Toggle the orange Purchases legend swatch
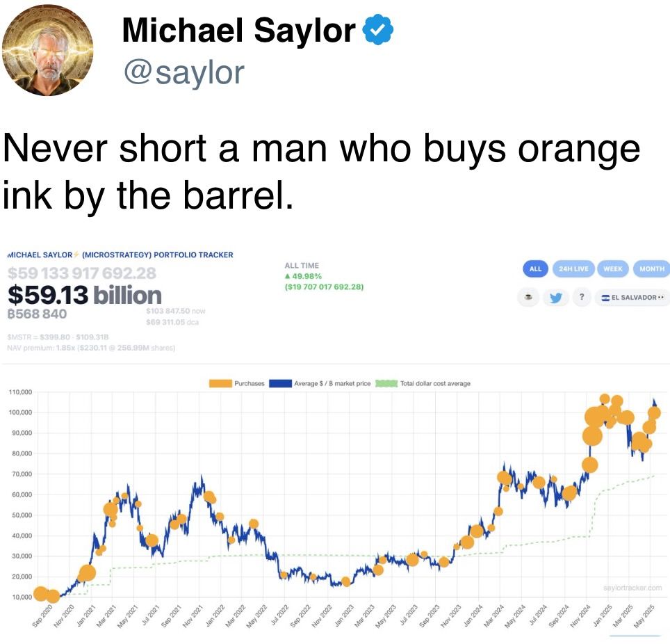Screen dimensions: 670x644 tap(220, 384)
